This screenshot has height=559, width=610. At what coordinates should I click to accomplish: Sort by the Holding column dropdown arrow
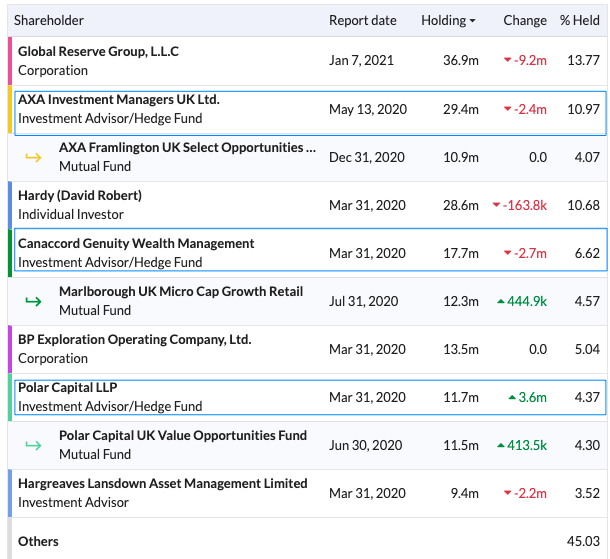tap(473, 21)
